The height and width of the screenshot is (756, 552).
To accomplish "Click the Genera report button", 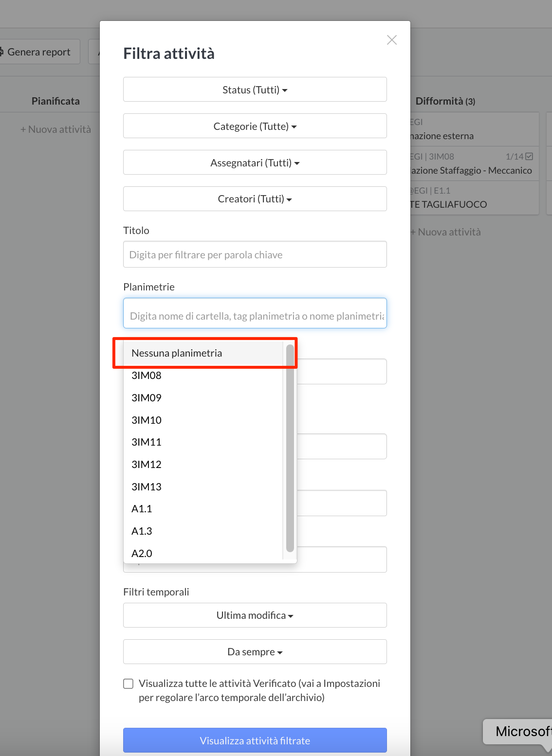I will (x=39, y=52).
